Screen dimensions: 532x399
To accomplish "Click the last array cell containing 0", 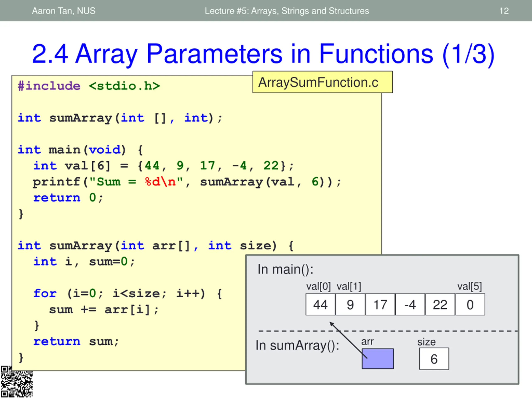I will pos(470,304).
